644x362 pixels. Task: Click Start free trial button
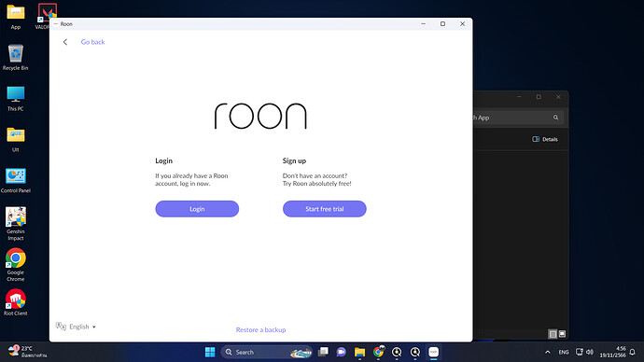pyautogui.click(x=325, y=209)
